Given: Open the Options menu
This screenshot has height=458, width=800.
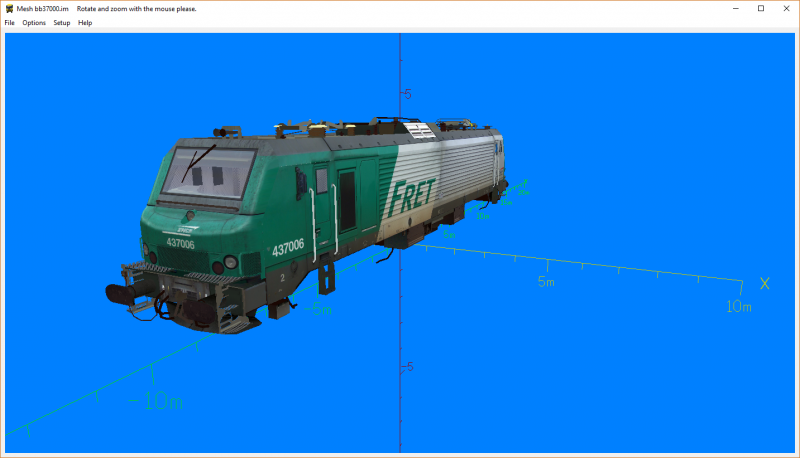Looking at the screenshot, I should [34, 22].
